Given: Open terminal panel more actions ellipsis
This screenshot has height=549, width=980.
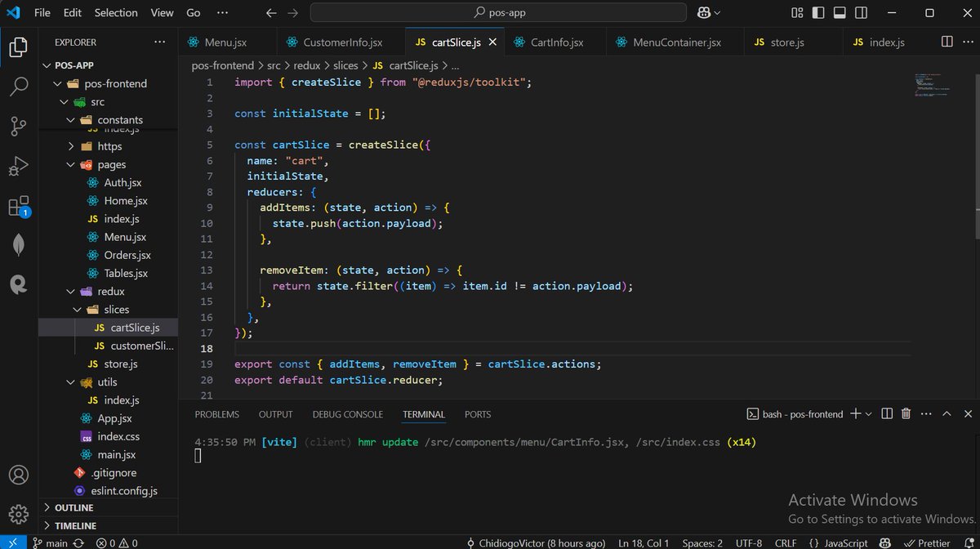Looking at the screenshot, I should pyautogui.click(x=926, y=414).
